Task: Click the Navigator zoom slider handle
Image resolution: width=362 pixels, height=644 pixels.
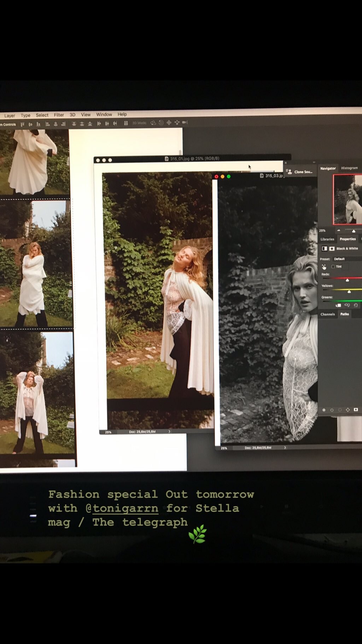Action: point(354,231)
